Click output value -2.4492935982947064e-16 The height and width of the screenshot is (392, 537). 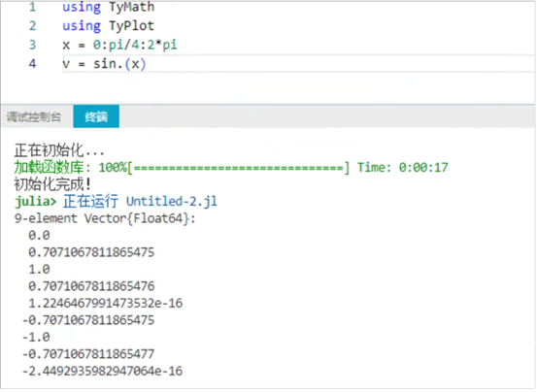click(102, 371)
